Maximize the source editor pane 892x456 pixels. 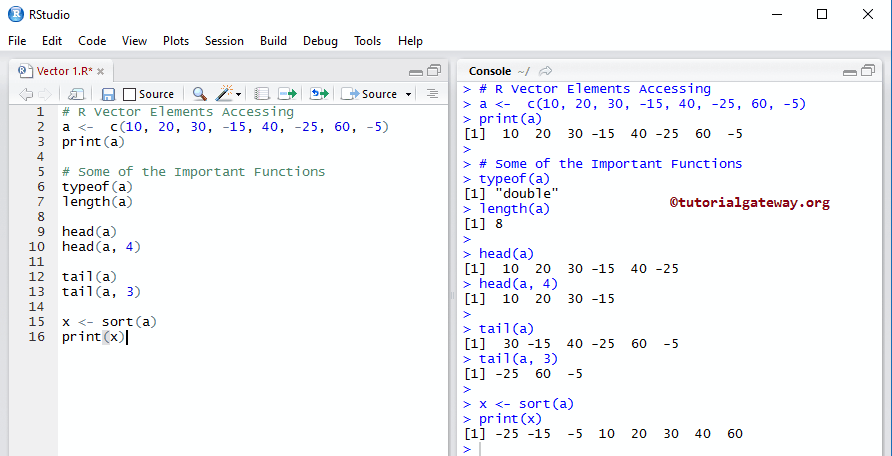coord(434,70)
